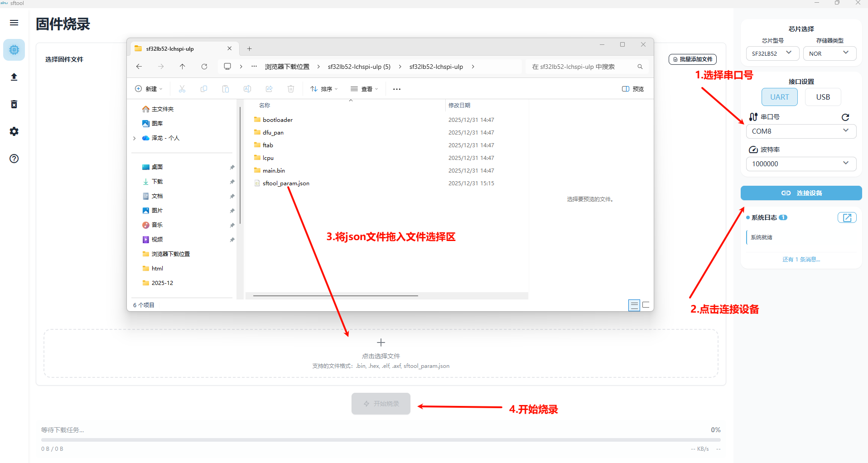The height and width of the screenshot is (463, 868).
Task: Open the sort menu in explorer toolbar
Action: click(324, 89)
